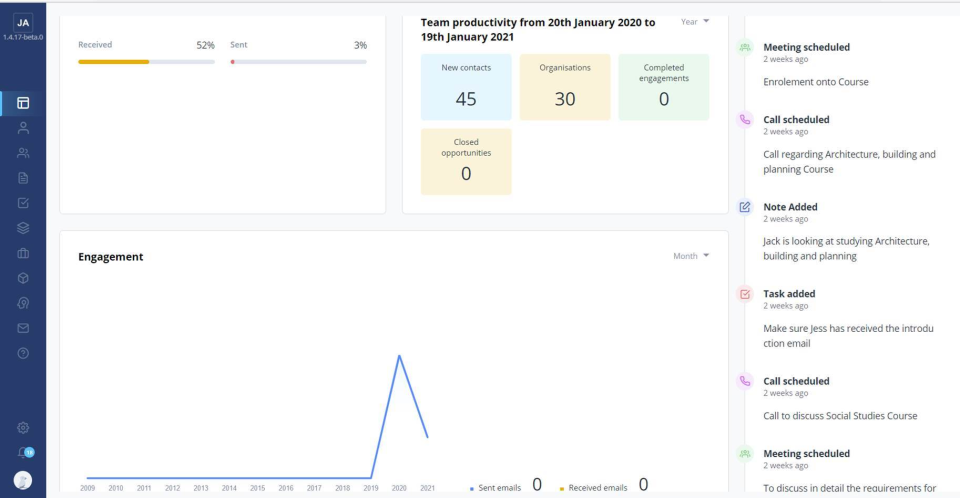Open the Month dropdown on Engagement chart
This screenshot has height=498, width=960.
coord(691,256)
